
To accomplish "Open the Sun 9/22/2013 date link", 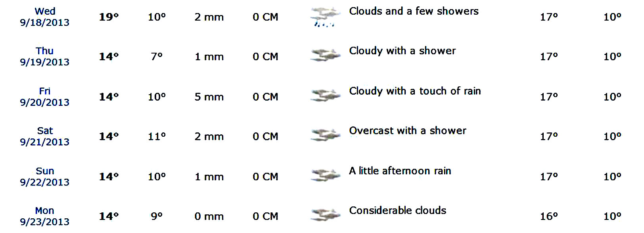I will click(45, 176).
